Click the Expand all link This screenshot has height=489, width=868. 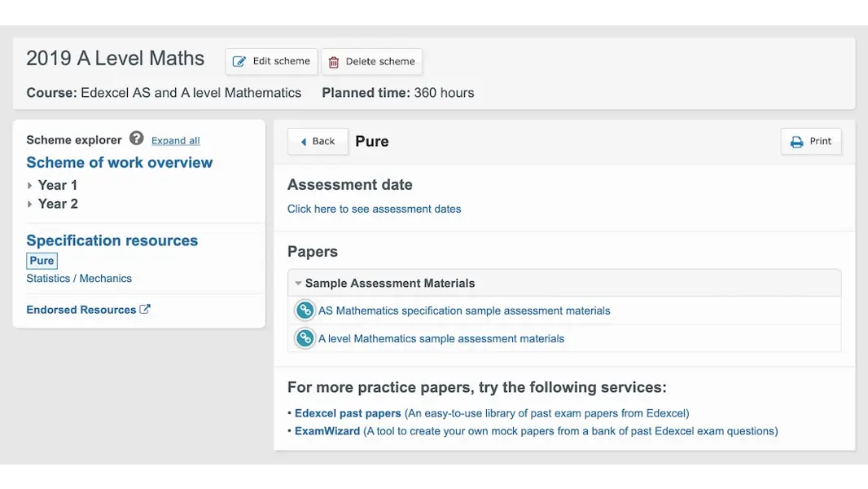point(176,141)
